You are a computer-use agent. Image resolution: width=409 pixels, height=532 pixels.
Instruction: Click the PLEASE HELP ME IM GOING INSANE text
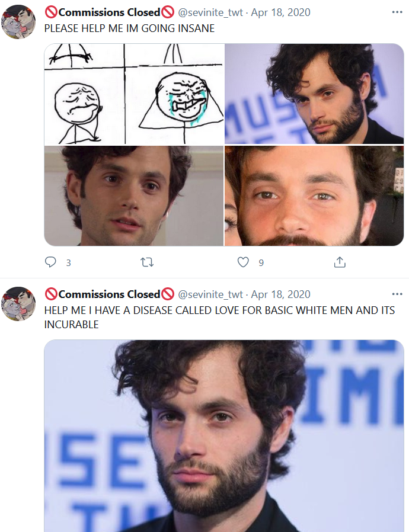pyautogui.click(x=129, y=28)
